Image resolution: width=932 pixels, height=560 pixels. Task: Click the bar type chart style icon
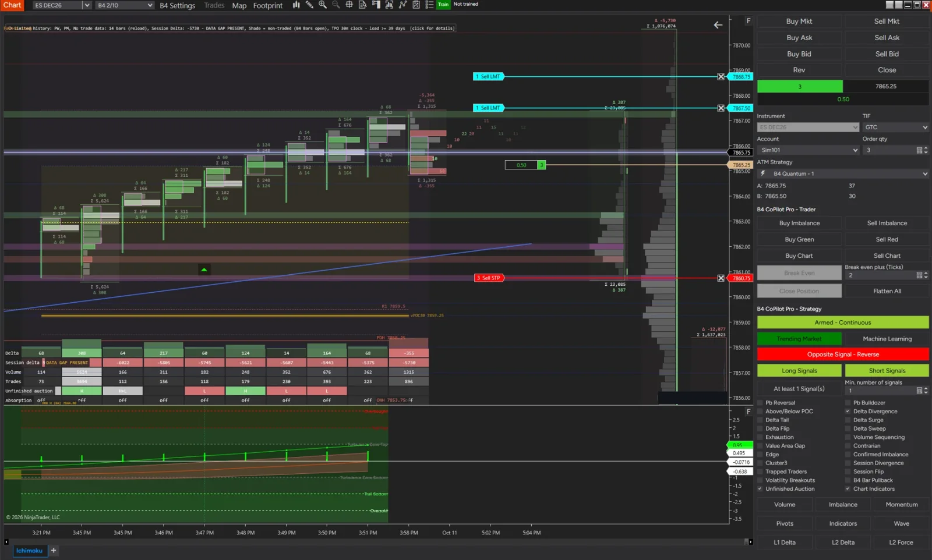point(296,5)
